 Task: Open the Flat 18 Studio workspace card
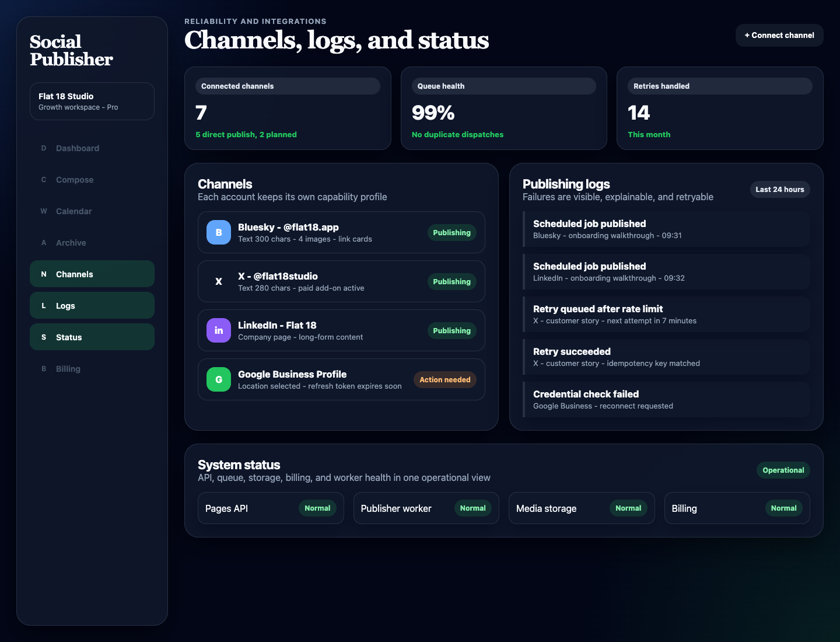92,101
